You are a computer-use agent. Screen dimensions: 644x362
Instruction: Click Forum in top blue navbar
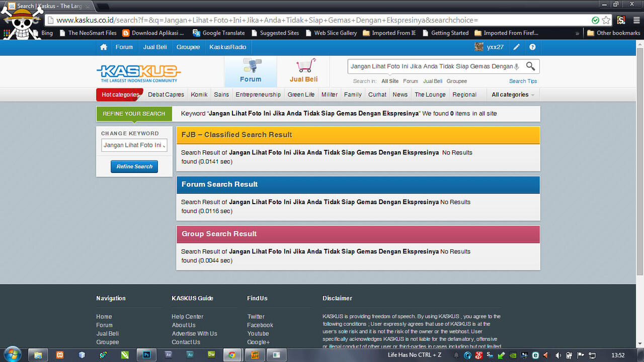pos(124,47)
